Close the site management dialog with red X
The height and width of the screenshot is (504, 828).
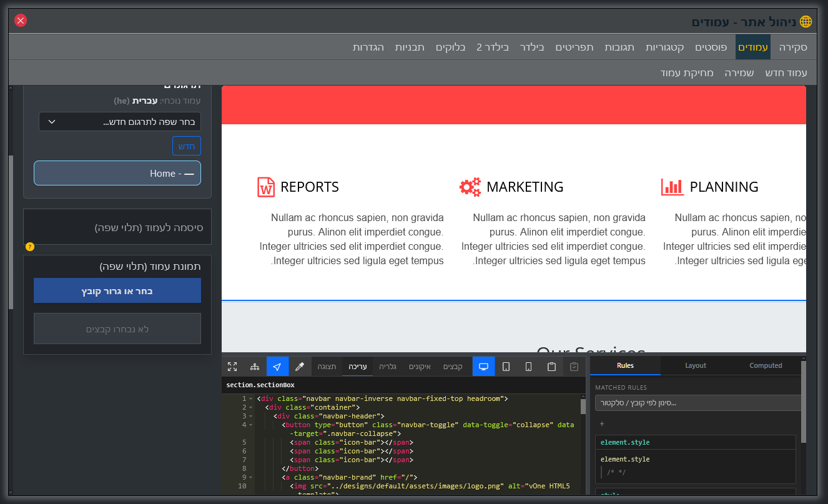21,21
